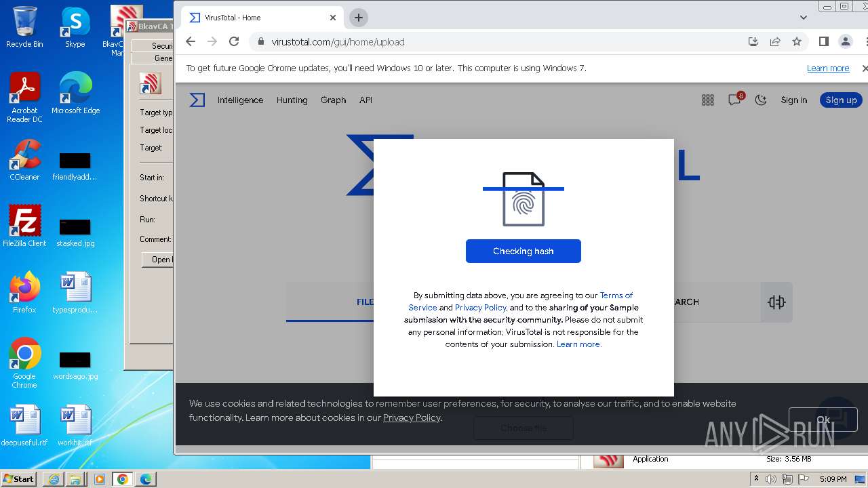Screen dimensions: 868x488
Task: Open the typesprodu... Word document
Action: [75, 293]
